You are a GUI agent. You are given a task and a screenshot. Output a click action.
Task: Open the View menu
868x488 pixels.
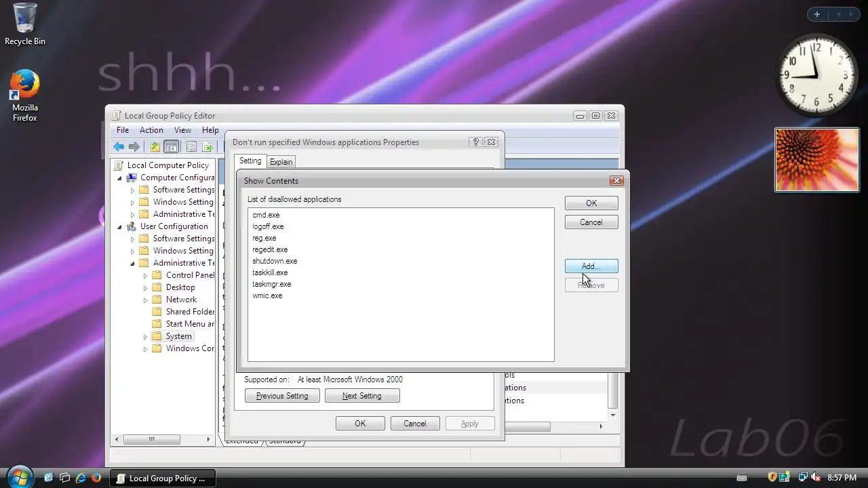click(x=182, y=130)
